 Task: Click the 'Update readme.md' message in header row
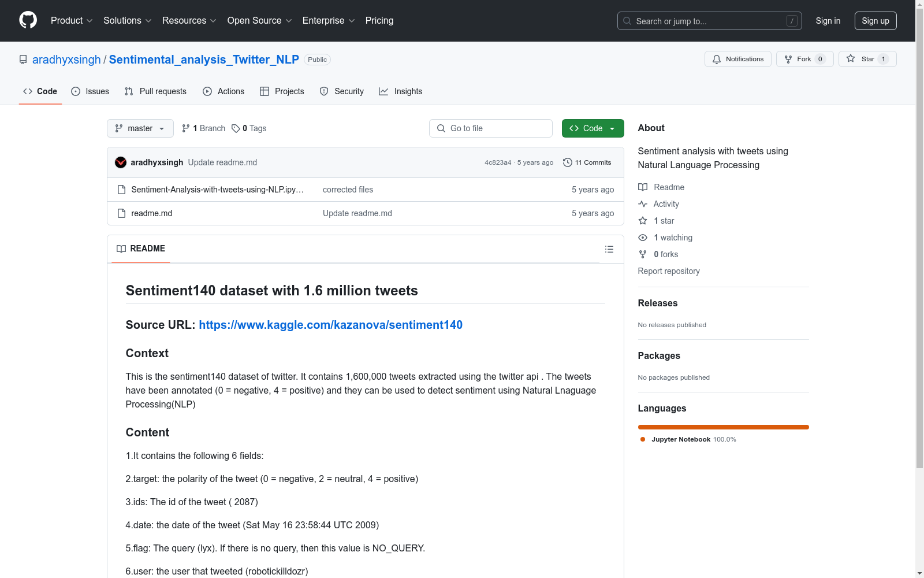coord(222,162)
